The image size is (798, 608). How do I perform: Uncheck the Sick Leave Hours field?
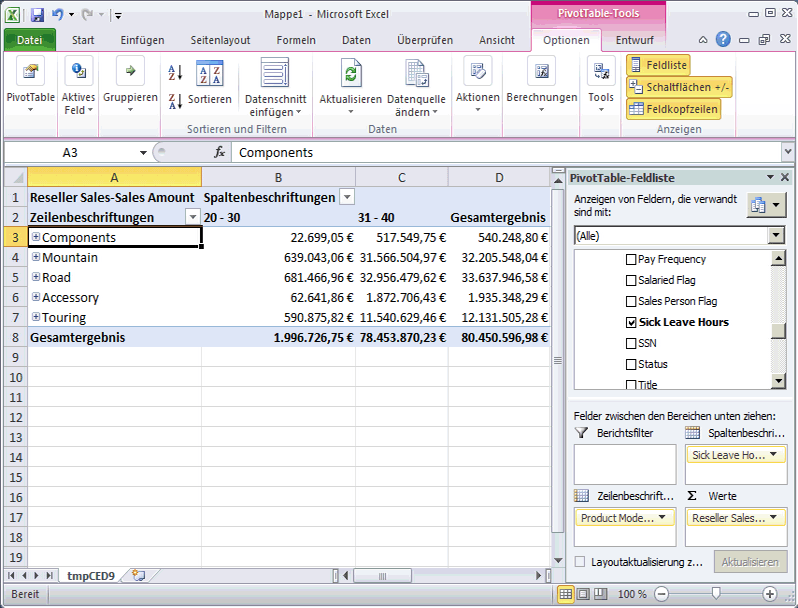coord(630,322)
